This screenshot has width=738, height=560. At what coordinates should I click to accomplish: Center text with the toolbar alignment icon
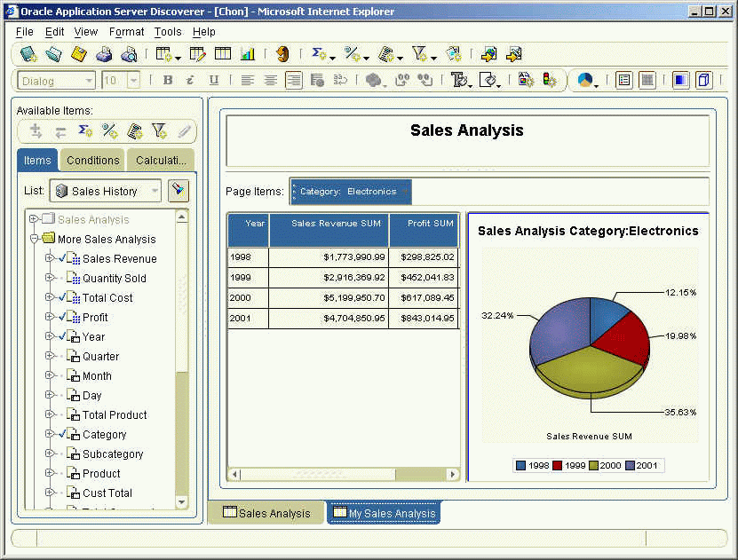(x=271, y=81)
